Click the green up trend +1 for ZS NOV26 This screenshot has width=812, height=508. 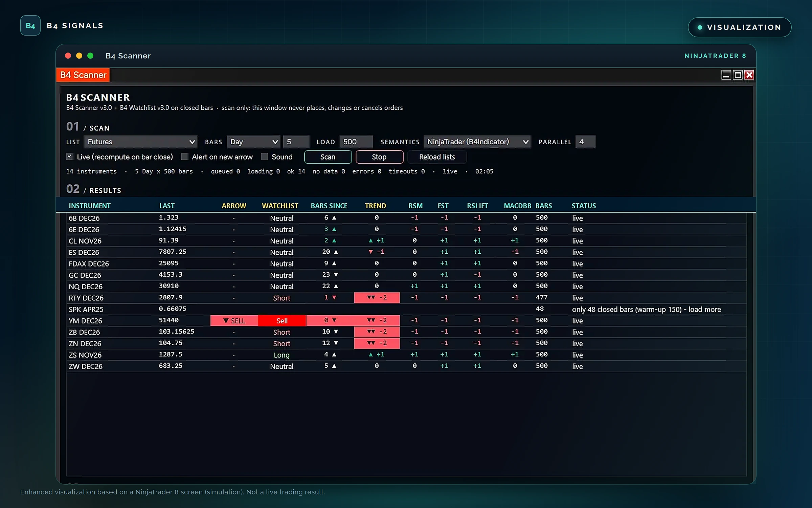click(x=376, y=355)
